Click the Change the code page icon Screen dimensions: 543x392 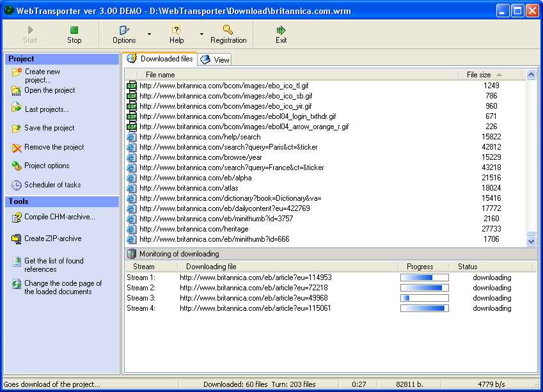click(x=16, y=284)
